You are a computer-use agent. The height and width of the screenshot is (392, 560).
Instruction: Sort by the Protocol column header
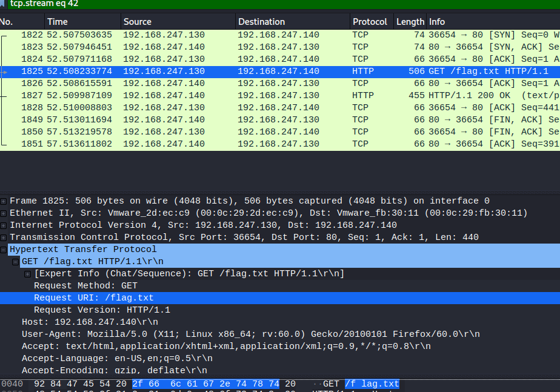pyautogui.click(x=370, y=22)
